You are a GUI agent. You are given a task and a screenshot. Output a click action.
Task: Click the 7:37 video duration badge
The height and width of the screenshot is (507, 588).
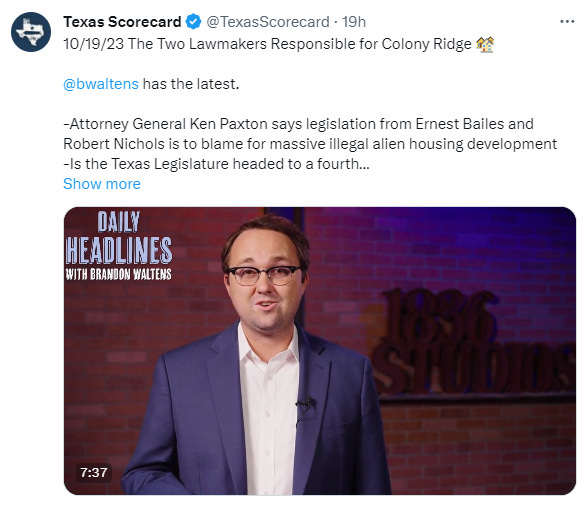(x=94, y=472)
